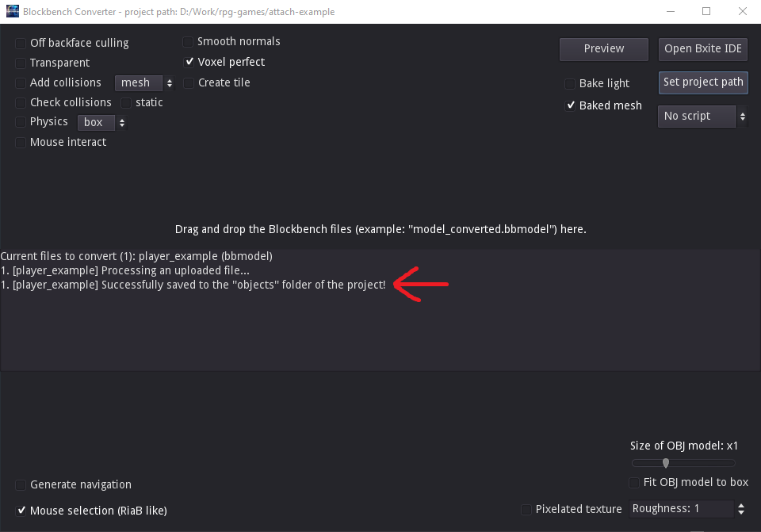
Task: Enable Off backface culling checkbox
Action: tap(21, 44)
